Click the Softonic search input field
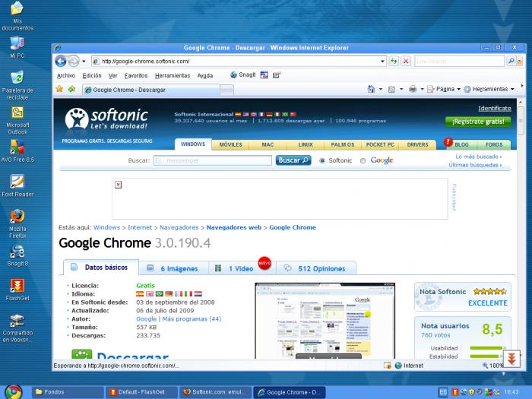The height and width of the screenshot is (399, 532). (213, 160)
